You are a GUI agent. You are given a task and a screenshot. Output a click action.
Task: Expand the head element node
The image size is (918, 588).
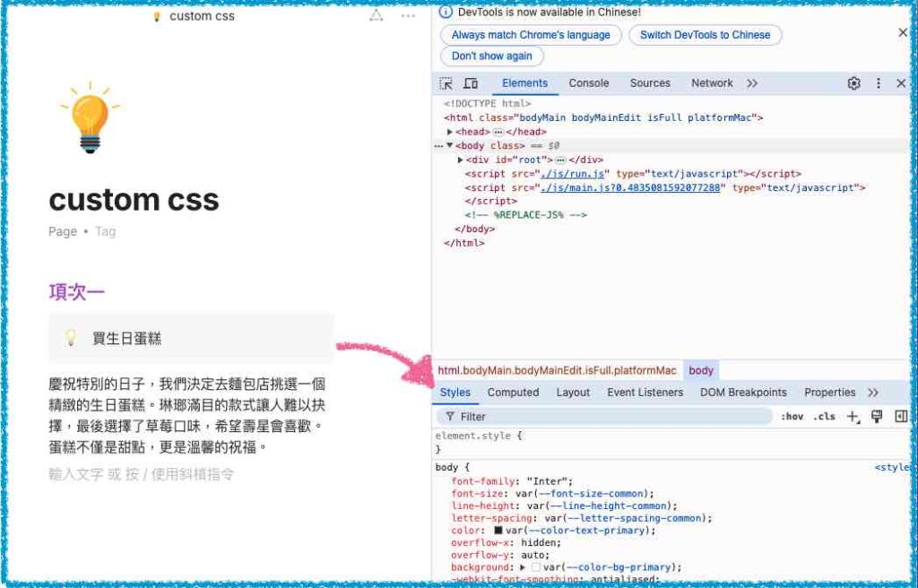(x=450, y=132)
